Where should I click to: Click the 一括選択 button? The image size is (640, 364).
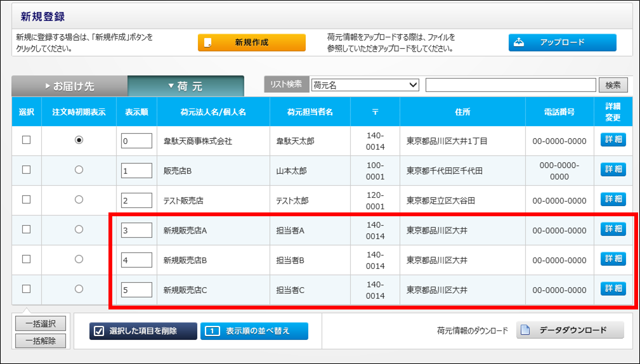41,323
